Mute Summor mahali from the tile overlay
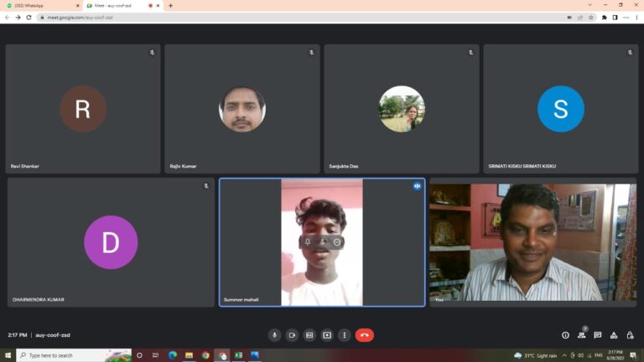 click(322, 242)
